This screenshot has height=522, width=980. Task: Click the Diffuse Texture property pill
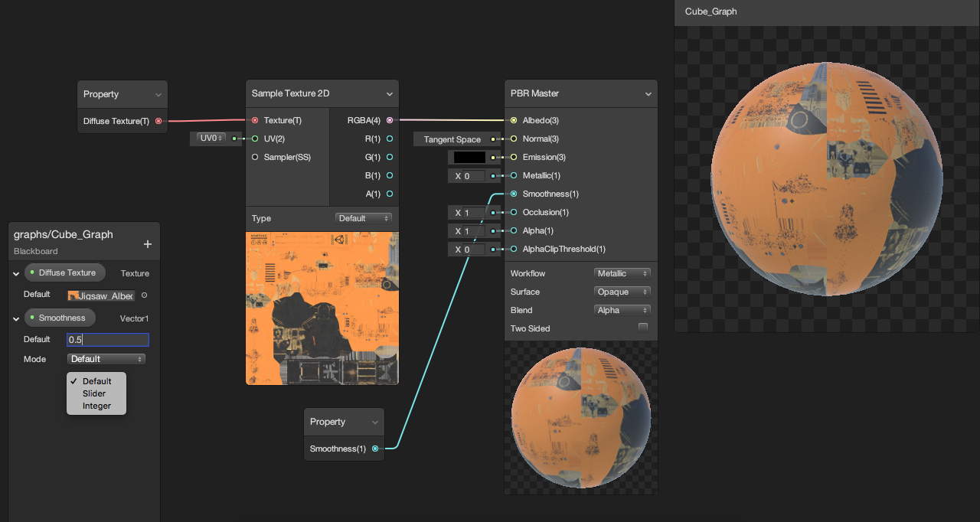coord(65,272)
